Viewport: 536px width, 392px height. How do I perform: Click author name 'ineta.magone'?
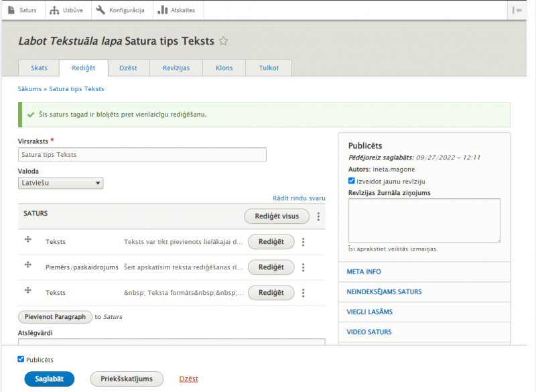point(394,169)
